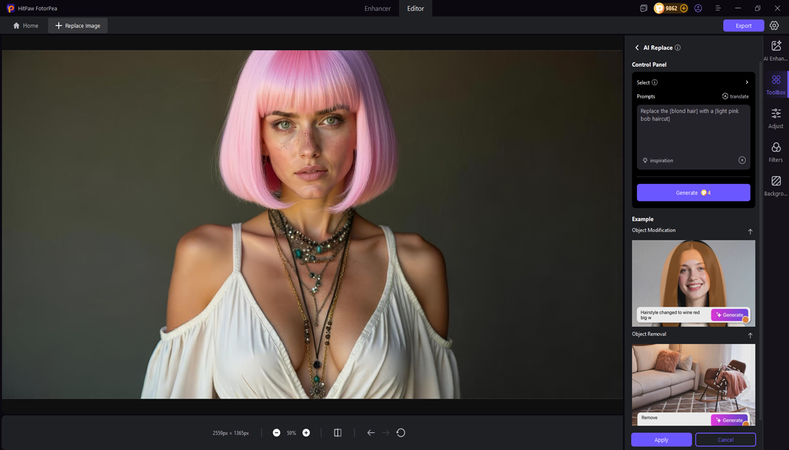789x450 pixels.
Task: Zoom in with plus button
Action: (306, 433)
